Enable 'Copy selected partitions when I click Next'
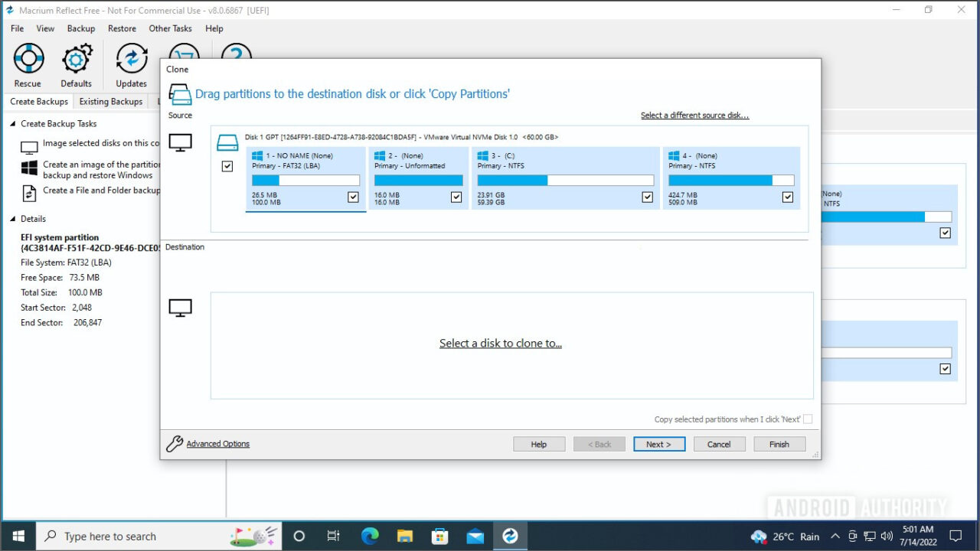The height and width of the screenshot is (551, 980). click(x=808, y=419)
